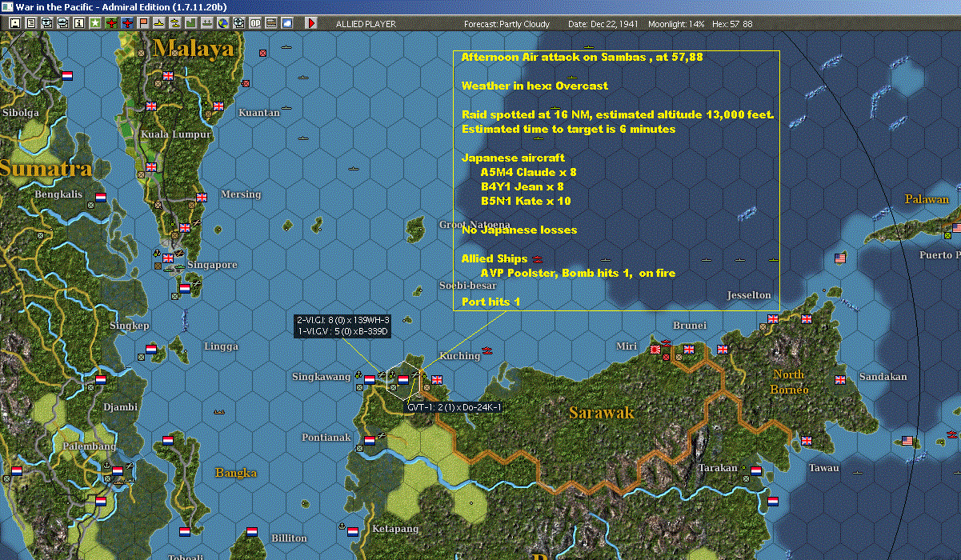Click the 'Port hits 1' line
The image size is (961, 560).
(x=491, y=302)
